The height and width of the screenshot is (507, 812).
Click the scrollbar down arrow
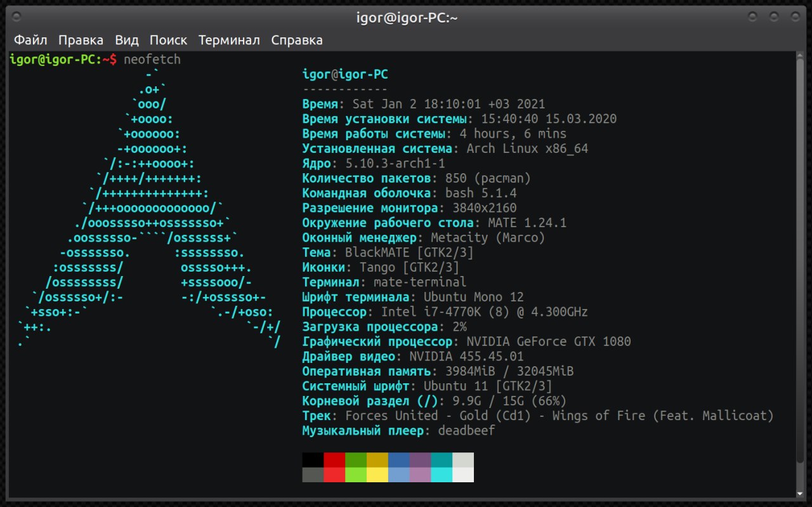point(800,492)
